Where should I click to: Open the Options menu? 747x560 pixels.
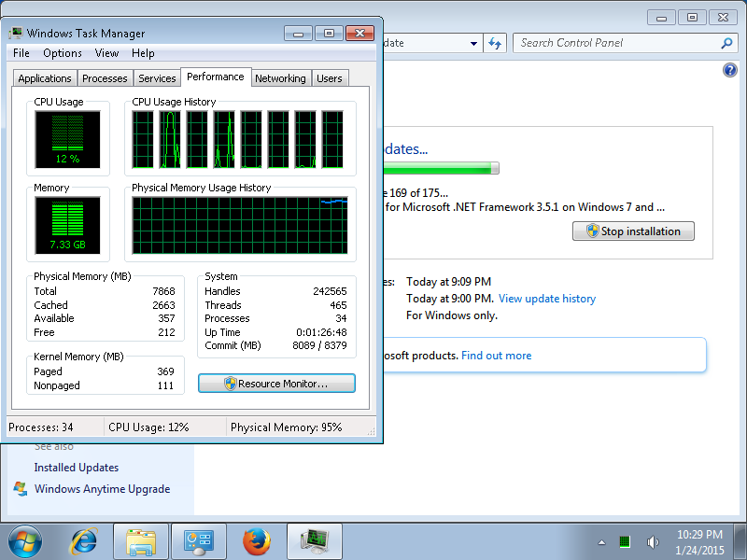[x=63, y=53]
